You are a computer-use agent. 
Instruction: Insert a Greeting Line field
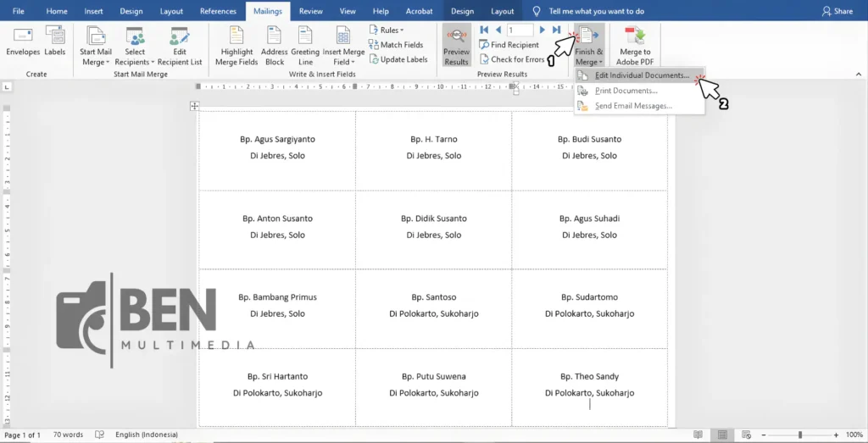(x=305, y=46)
